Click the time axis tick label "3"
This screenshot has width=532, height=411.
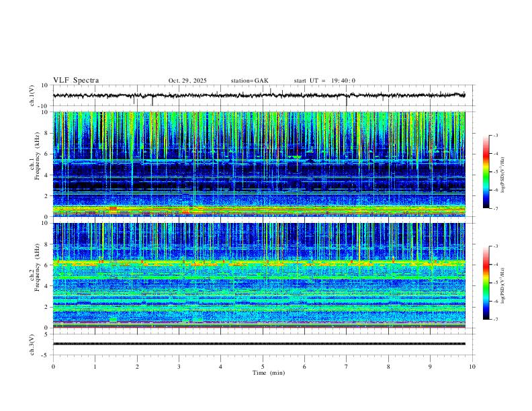pyautogui.click(x=179, y=367)
